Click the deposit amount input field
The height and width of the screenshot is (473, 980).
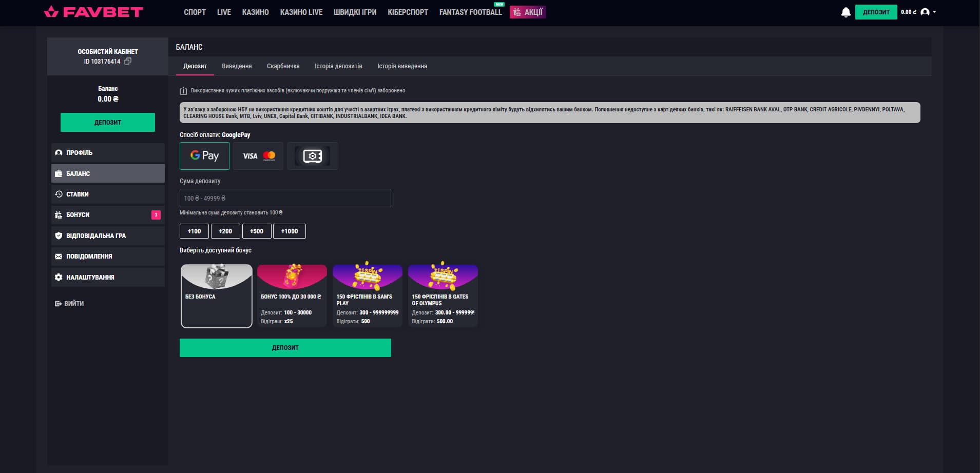click(285, 198)
